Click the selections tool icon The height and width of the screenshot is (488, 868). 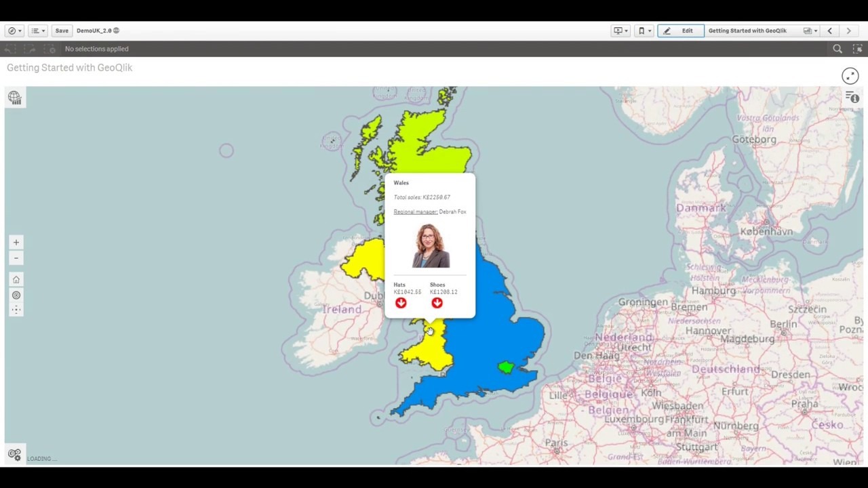(x=858, y=48)
